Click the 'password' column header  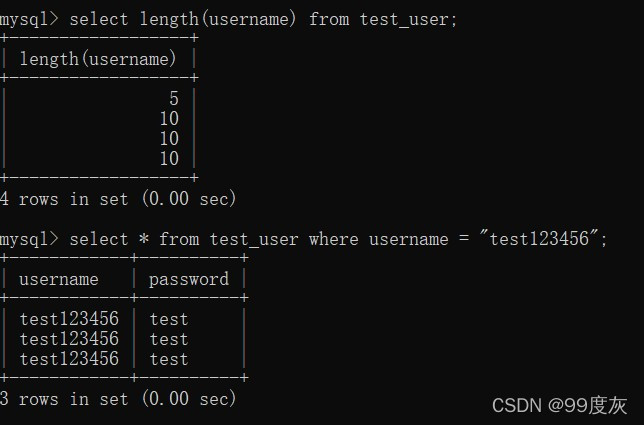click(x=189, y=280)
